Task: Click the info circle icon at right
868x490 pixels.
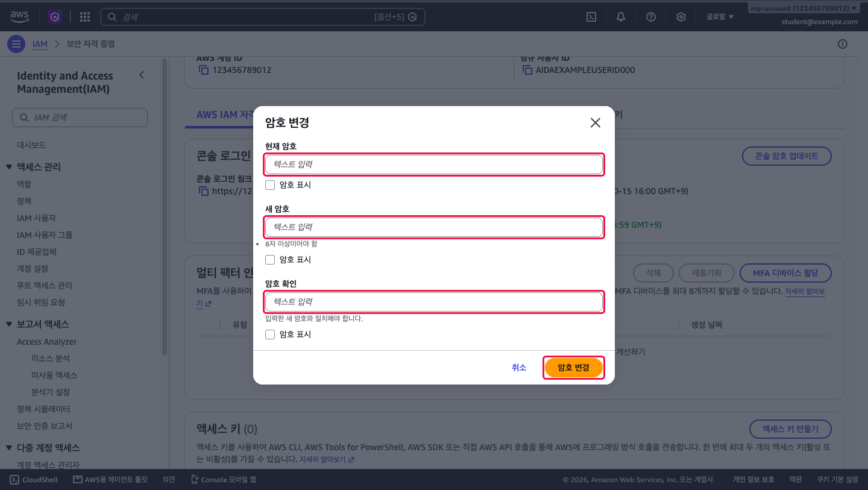Action: (843, 44)
